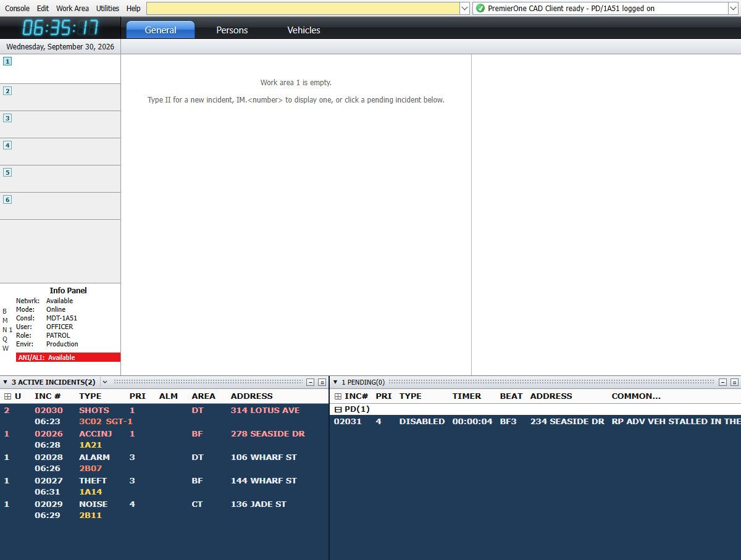The image size is (741, 560).
Task: Click pending address 234 SEASIDE DR
Action: pyautogui.click(x=567, y=421)
